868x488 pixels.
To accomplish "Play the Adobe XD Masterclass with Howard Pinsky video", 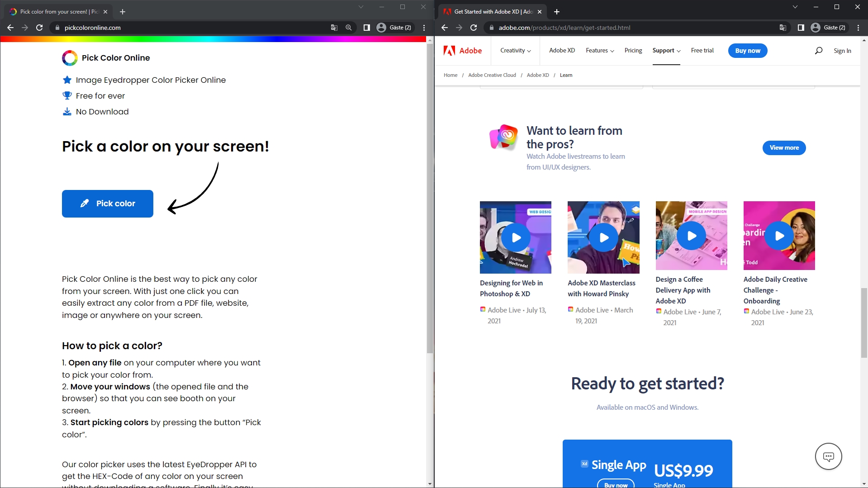I will pos(603,237).
